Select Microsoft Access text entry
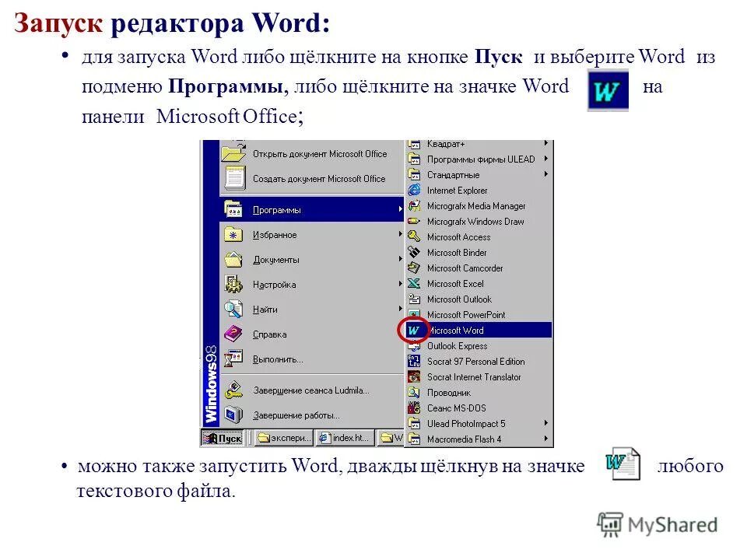Image resolution: width=747 pixels, height=560 pixels. coord(458,237)
